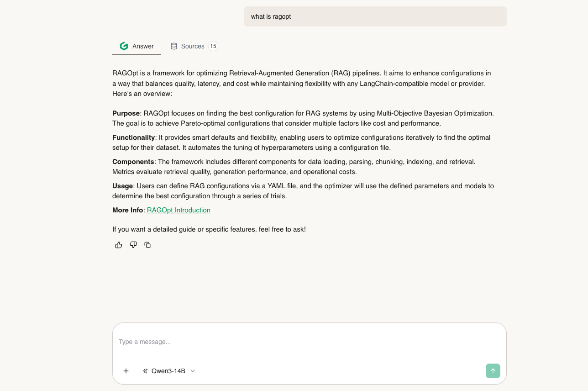The image size is (588, 391).
Task: Open the Qwen3-14B model dropdown
Action: pos(169,371)
